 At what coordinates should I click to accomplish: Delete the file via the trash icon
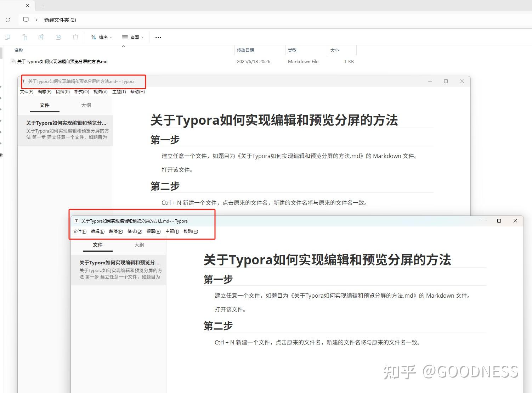75,37
